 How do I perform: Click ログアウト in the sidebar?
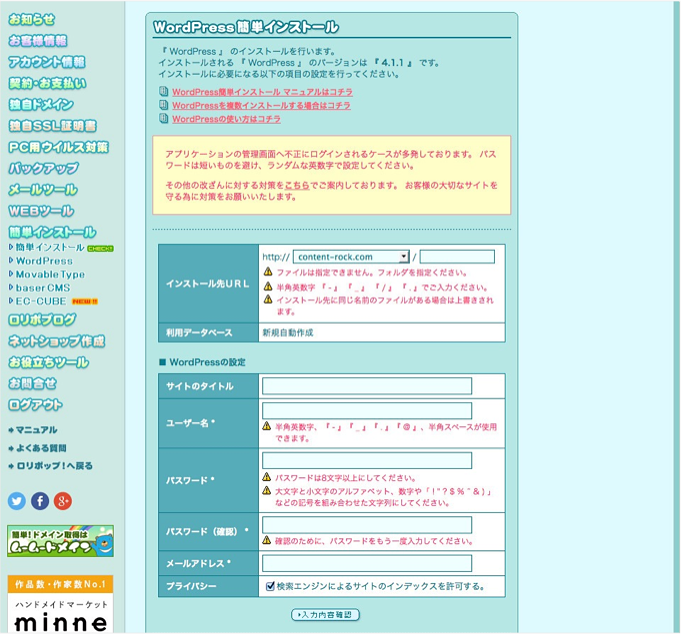point(35,405)
